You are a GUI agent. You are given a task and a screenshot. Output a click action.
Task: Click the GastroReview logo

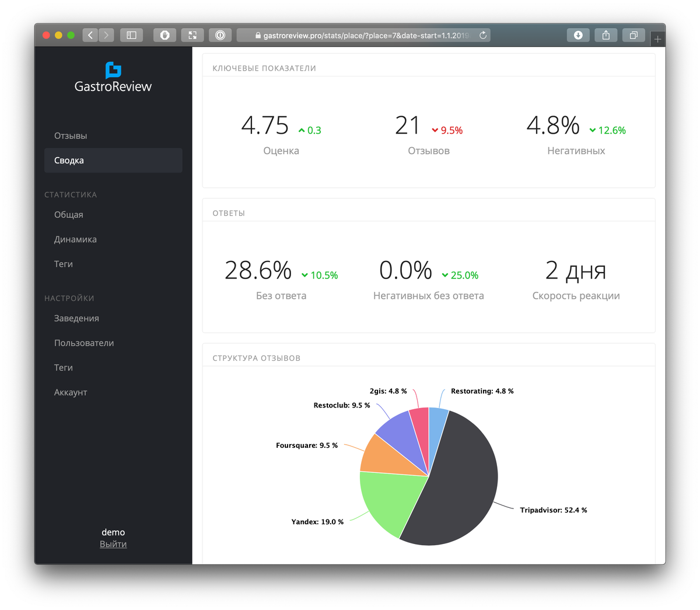click(113, 78)
